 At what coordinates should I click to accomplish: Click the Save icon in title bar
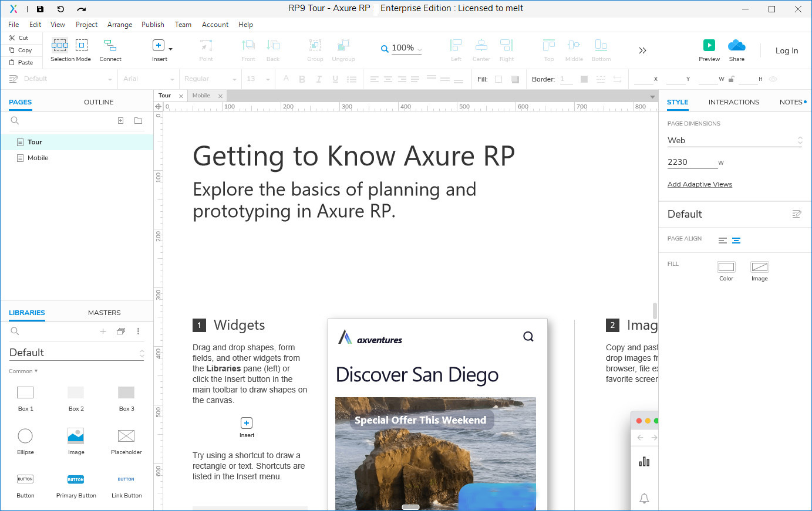pyautogui.click(x=40, y=9)
